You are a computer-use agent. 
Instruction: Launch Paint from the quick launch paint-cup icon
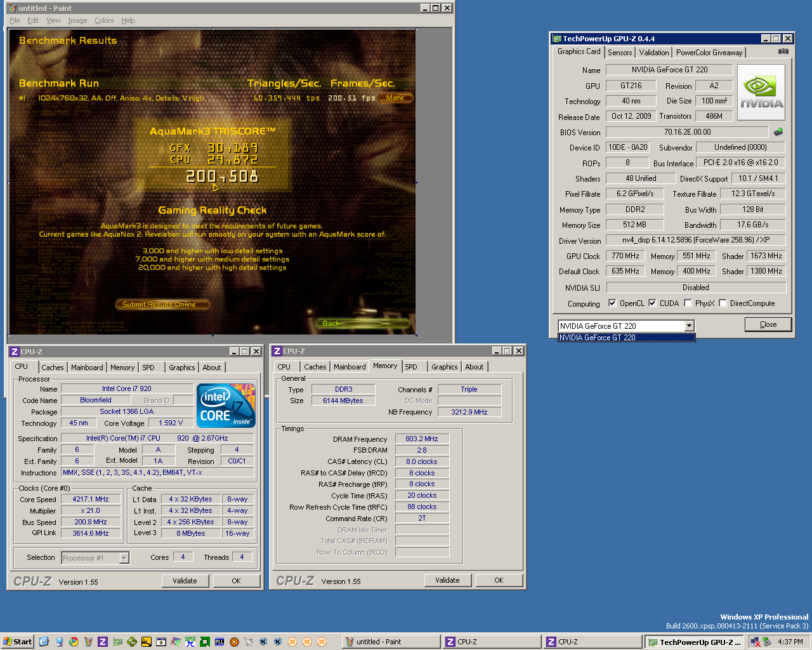tap(88, 642)
